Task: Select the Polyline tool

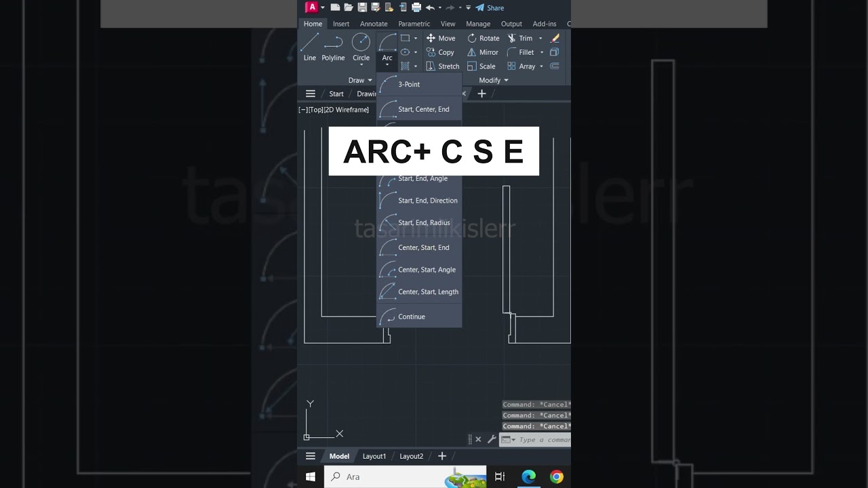Action: pos(333,47)
